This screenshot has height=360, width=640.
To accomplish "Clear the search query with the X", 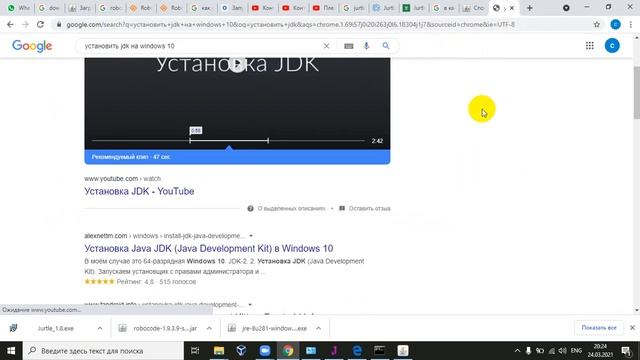I will pos(327,46).
